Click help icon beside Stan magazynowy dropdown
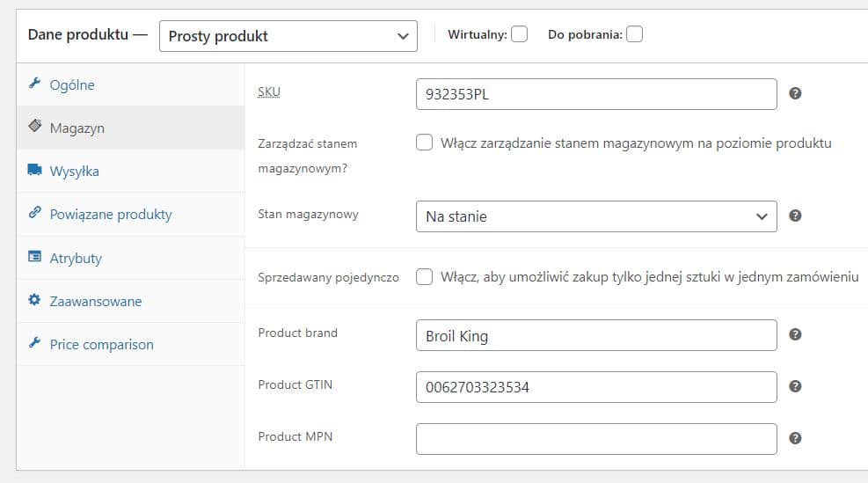 795,216
